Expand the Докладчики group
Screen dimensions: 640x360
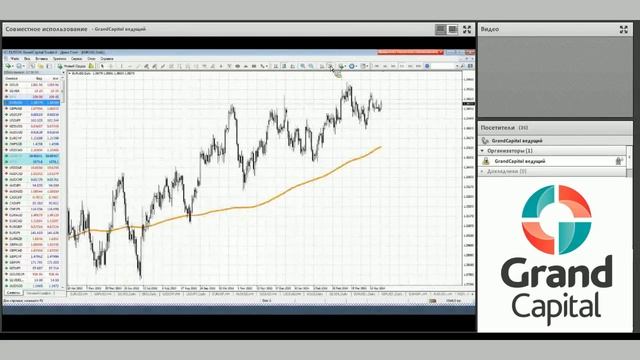click(482, 172)
